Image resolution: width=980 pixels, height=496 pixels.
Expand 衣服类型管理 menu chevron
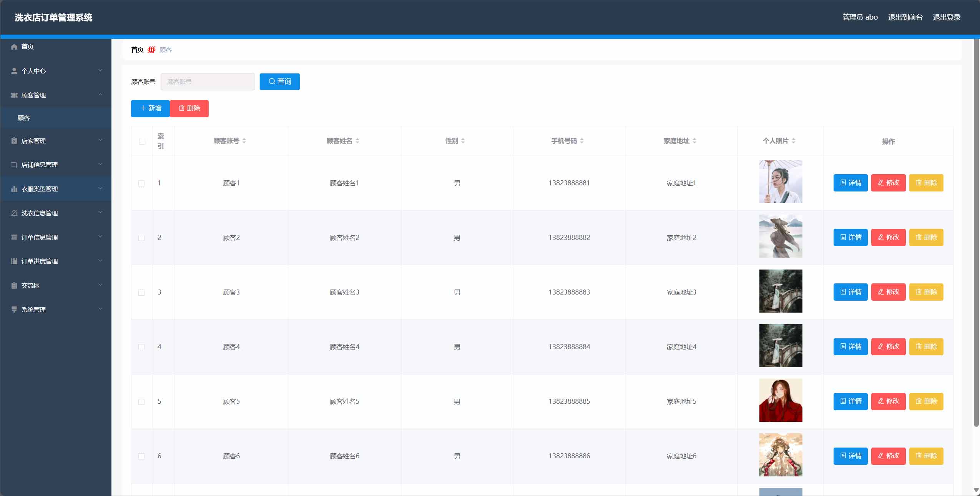(x=100, y=188)
